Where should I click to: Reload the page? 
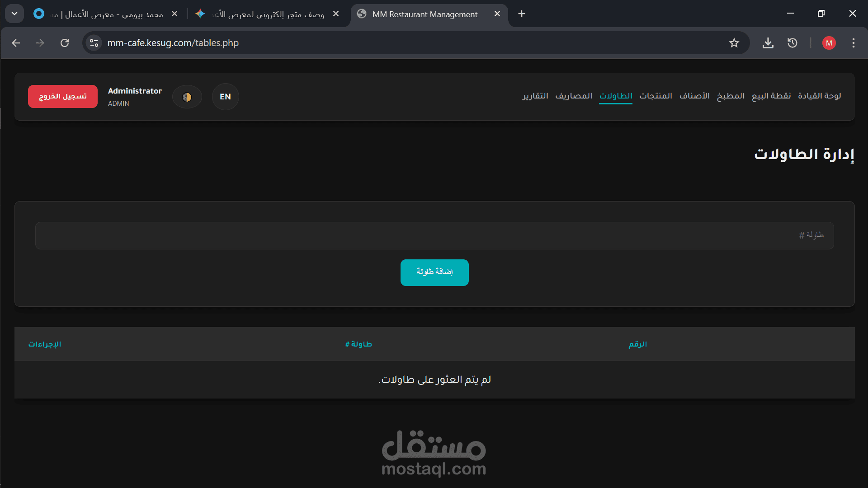pyautogui.click(x=65, y=43)
